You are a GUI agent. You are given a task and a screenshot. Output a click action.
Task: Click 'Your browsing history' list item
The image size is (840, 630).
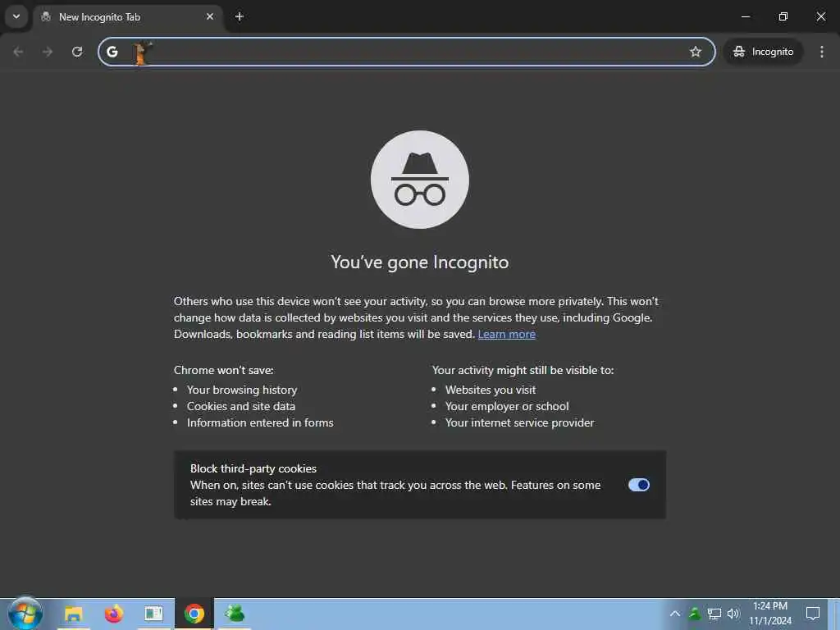point(242,390)
